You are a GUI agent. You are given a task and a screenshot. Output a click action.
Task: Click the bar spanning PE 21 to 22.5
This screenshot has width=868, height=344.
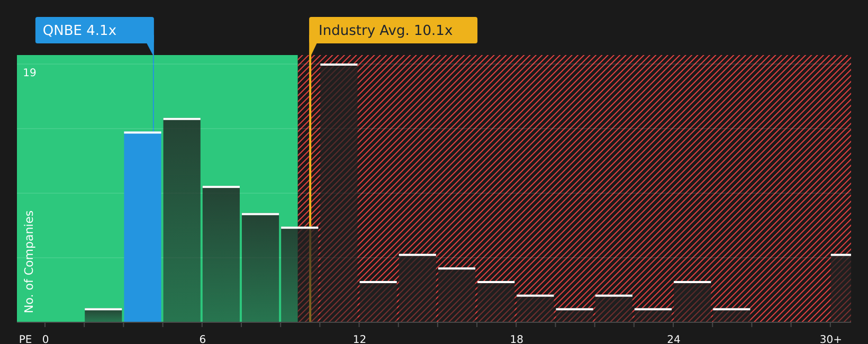pos(614,309)
